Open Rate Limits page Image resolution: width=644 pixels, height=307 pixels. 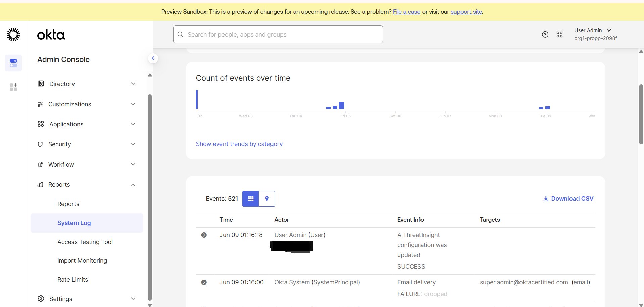72,280
